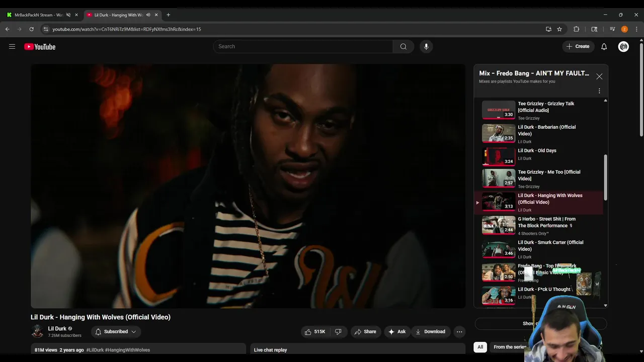Close the Lil Durk YouTube tab
Screen dimensions: 644x362
coord(156,15)
